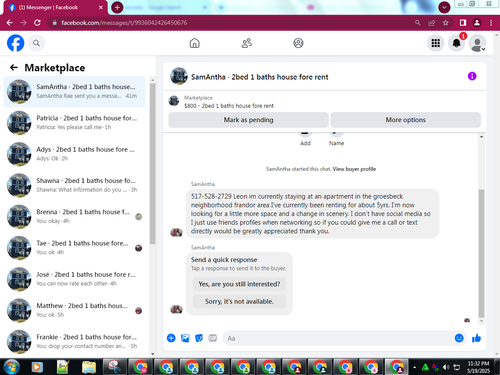
Task: Click the chat messages scrollbar
Action: tap(481, 253)
